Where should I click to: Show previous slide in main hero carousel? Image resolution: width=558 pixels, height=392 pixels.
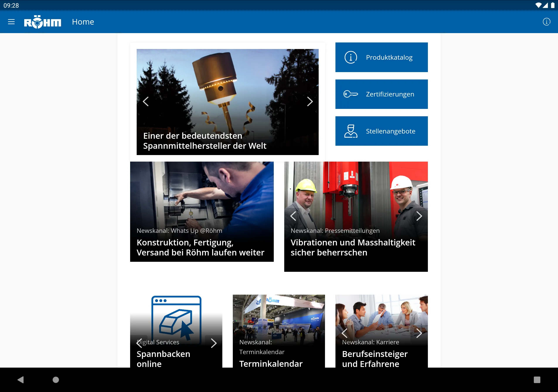coord(146,101)
